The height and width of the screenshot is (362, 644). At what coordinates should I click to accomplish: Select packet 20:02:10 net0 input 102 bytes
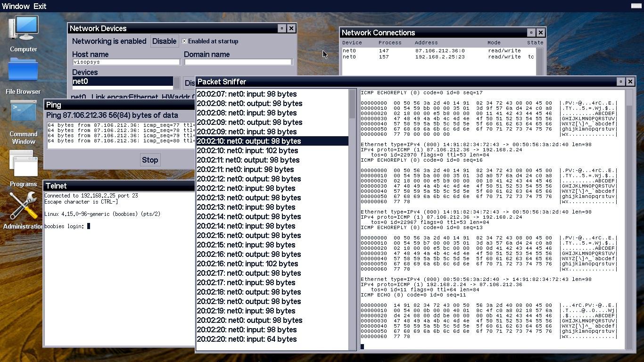(272, 150)
